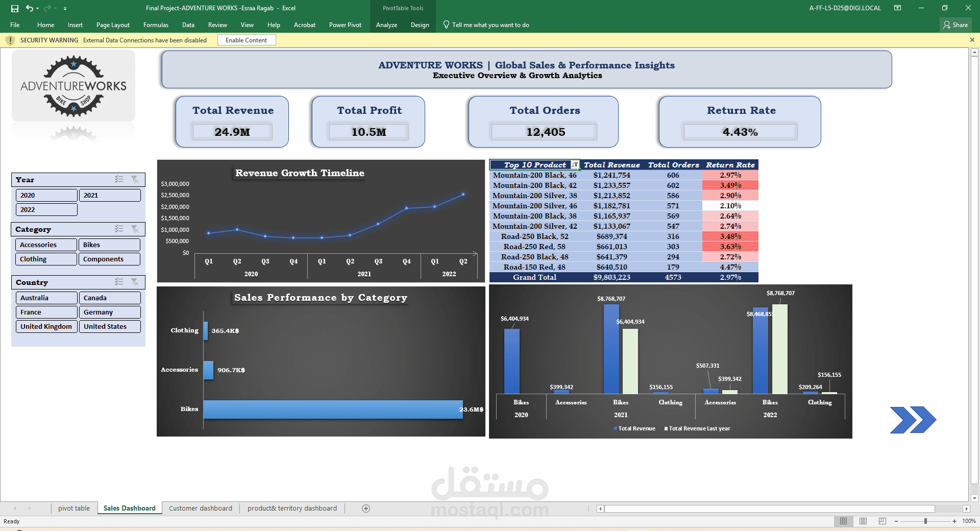Switch to the Home ribbon tab
980x531 pixels.
[x=45, y=25]
